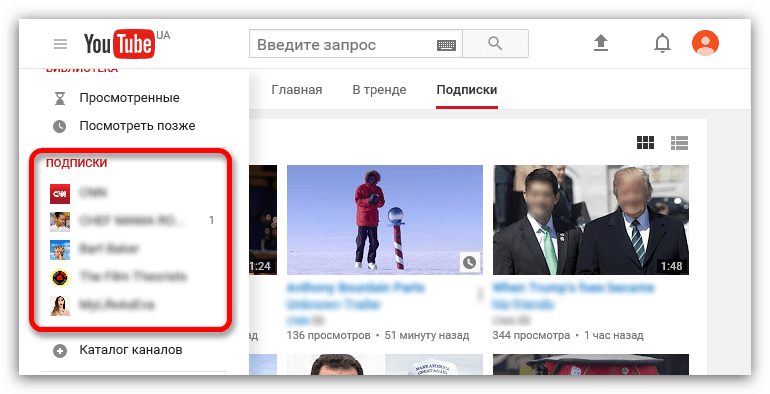This screenshot has width=770, height=394.
Task: Open the third subscription channel avatar
Action: (x=60, y=250)
